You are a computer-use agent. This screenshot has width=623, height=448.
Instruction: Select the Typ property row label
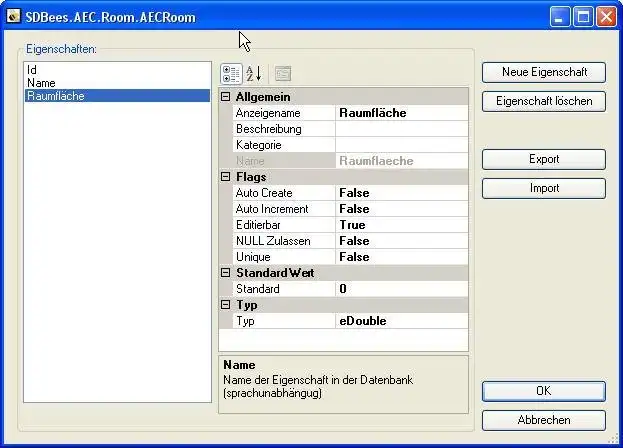click(x=284, y=321)
